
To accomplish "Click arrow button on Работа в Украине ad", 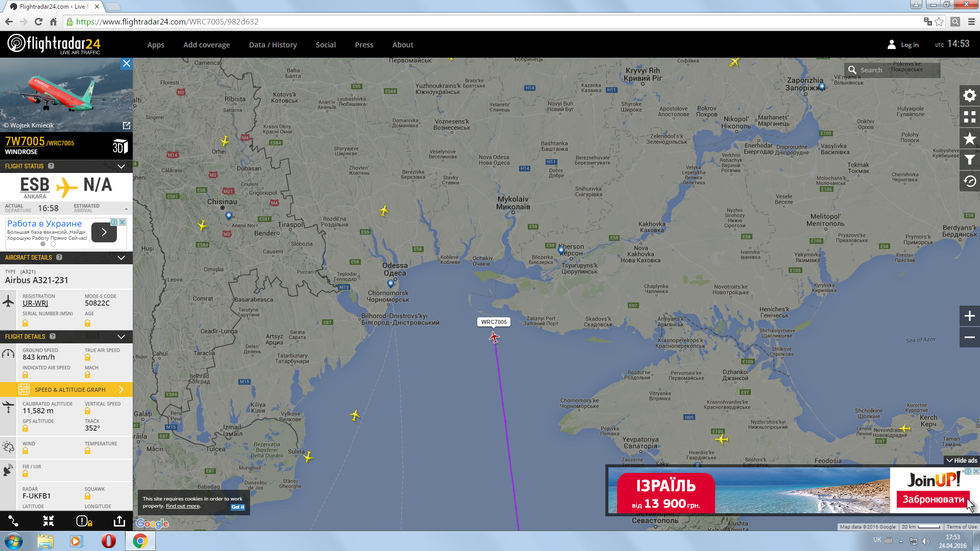I will [x=104, y=232].
